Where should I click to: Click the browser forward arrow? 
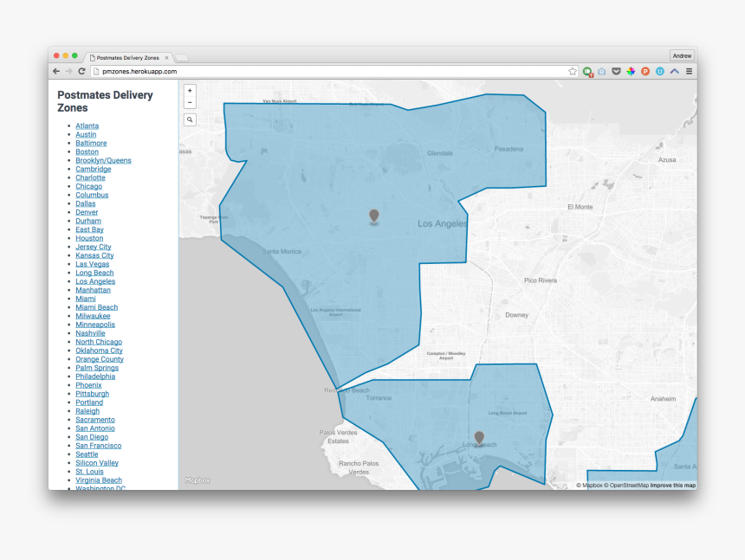pos(69,71)
